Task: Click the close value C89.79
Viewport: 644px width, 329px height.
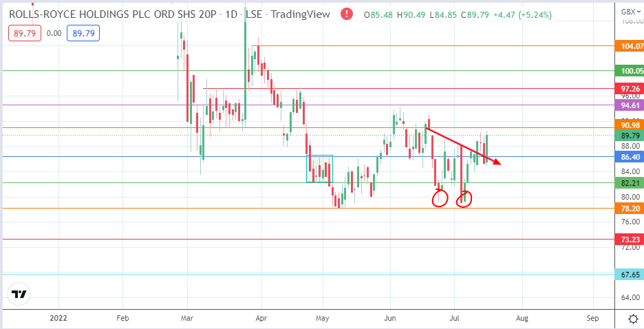Action: 474,15
